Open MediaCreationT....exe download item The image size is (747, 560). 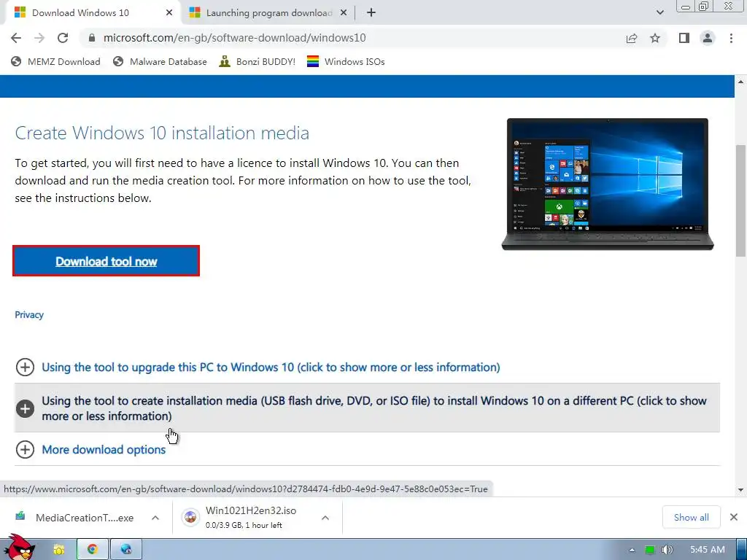click(x=76, y=518)
